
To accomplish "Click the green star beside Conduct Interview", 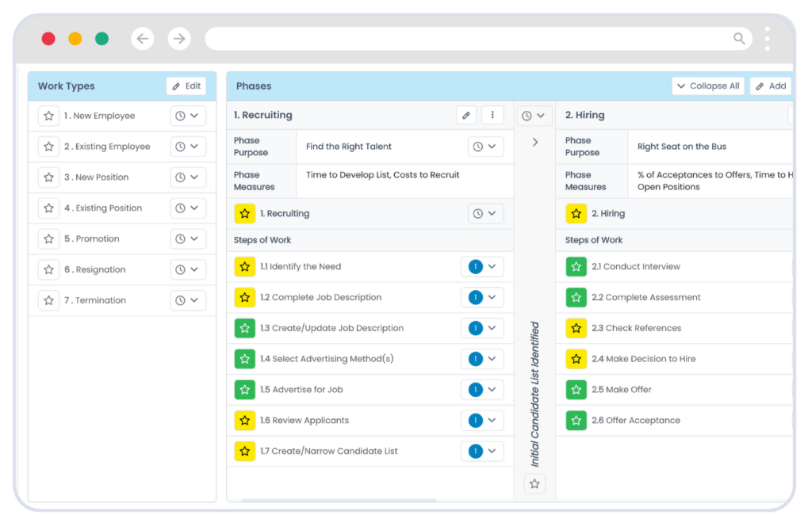I will pos(576,267).
